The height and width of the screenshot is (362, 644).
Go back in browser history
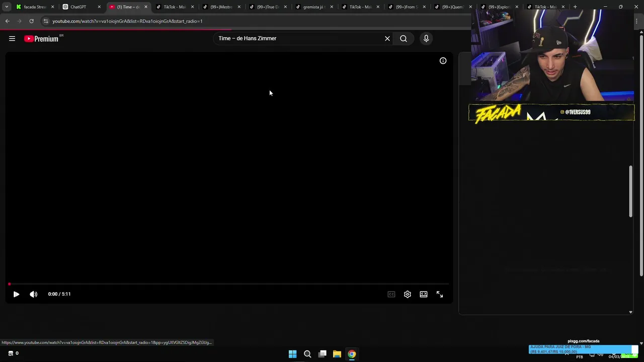coord(8,21)
